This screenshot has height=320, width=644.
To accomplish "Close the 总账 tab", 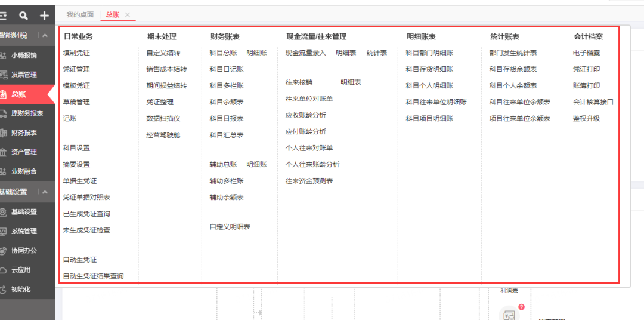I will (128, 15).
